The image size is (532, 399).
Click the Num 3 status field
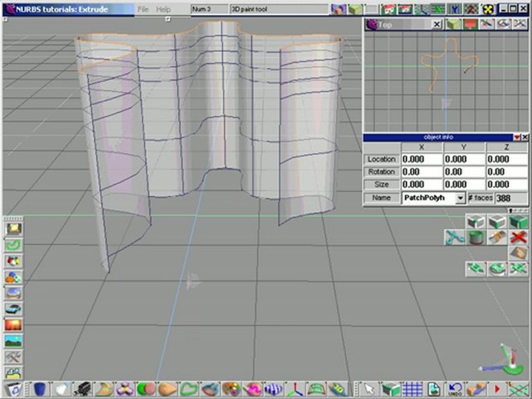click(x=209, y=9)
